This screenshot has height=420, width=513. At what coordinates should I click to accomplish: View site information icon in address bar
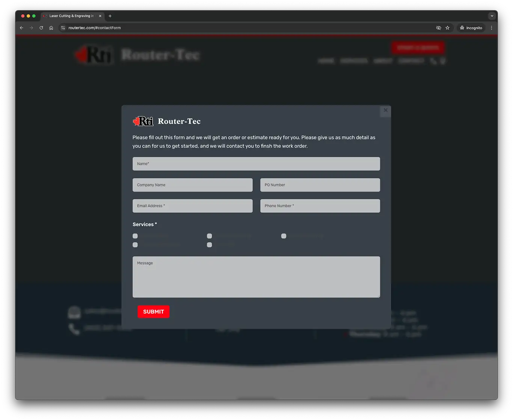pyautogui.click(x=63, y=28)
